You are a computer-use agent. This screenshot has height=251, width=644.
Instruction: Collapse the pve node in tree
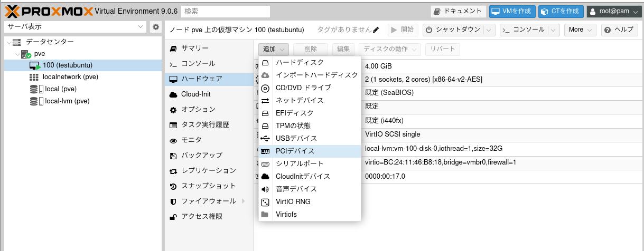tap(17, 54)
